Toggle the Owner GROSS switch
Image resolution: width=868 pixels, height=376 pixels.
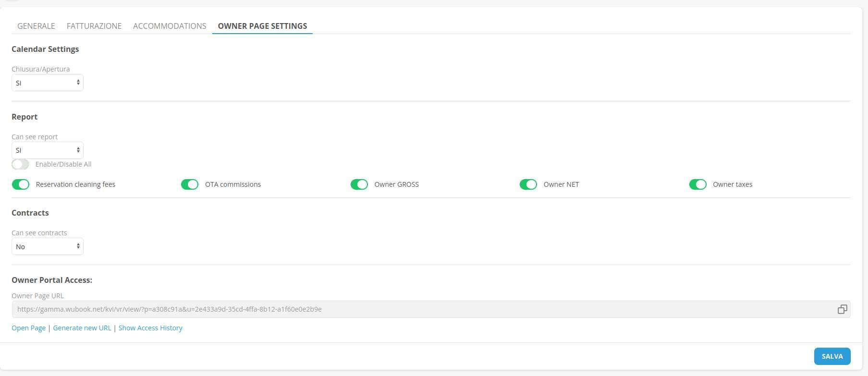(x=359, y=184)
